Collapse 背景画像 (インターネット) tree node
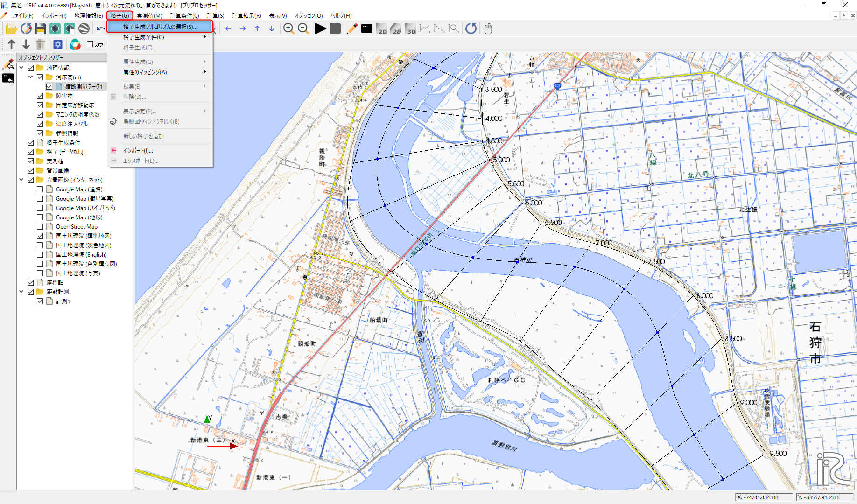 [x=21, y=180]
